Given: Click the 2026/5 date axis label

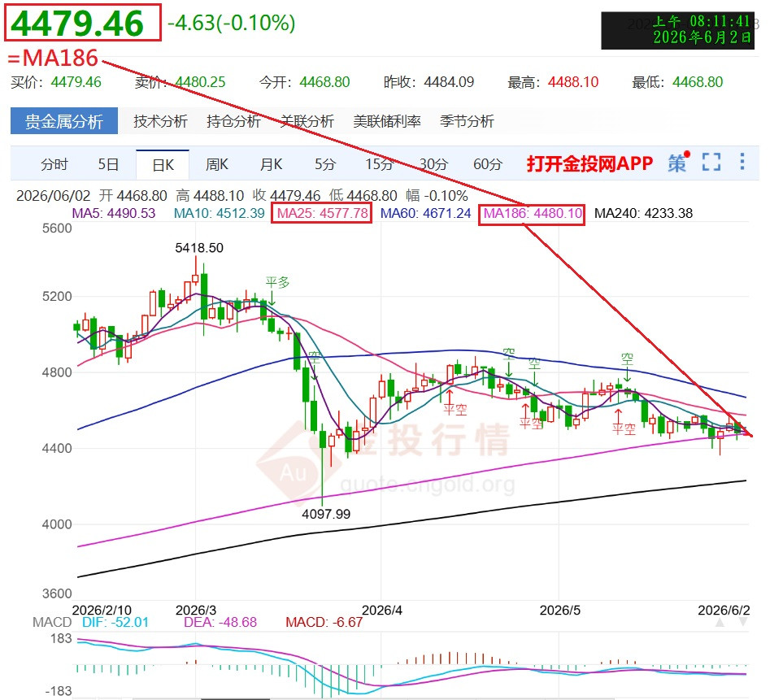Looking at the screenshot, I should [560, 611].
